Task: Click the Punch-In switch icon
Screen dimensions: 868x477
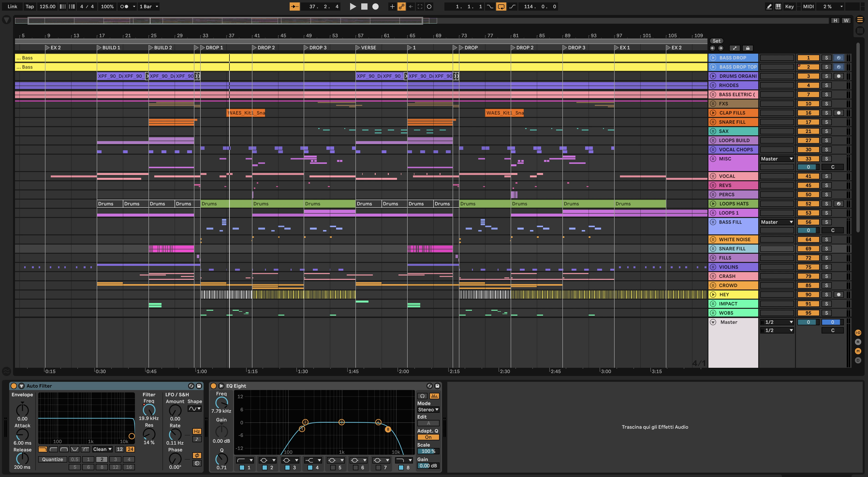Action: [490, 6]
